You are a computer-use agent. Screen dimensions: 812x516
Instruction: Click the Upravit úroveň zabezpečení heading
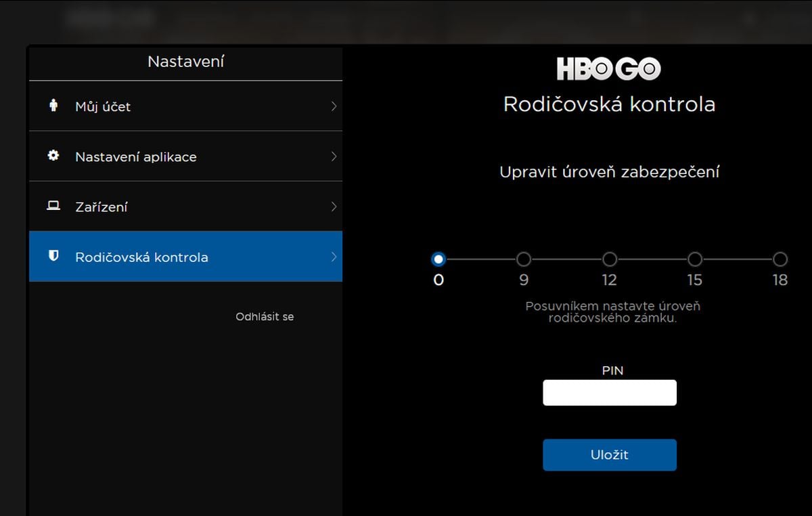click(609, 172)
